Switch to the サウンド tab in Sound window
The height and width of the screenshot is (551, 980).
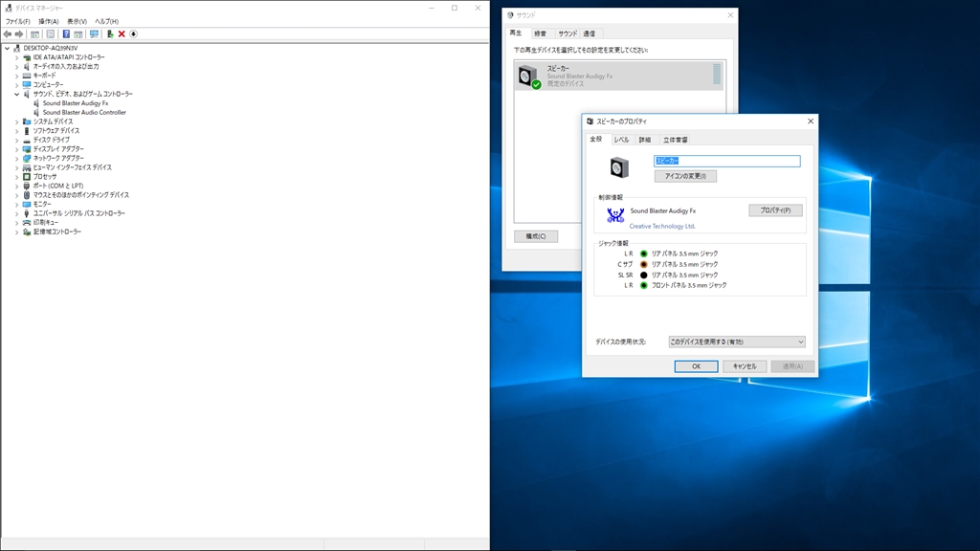(568, 33)
